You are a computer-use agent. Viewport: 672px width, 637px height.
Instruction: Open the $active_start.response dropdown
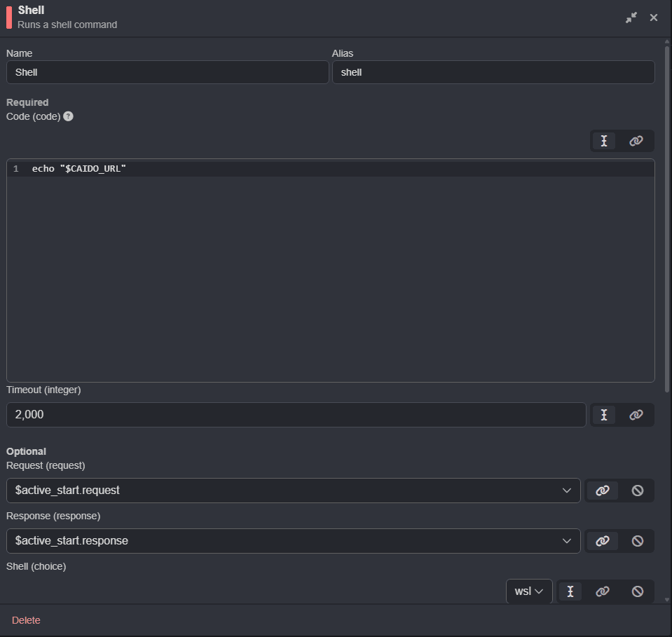(567, 540)
